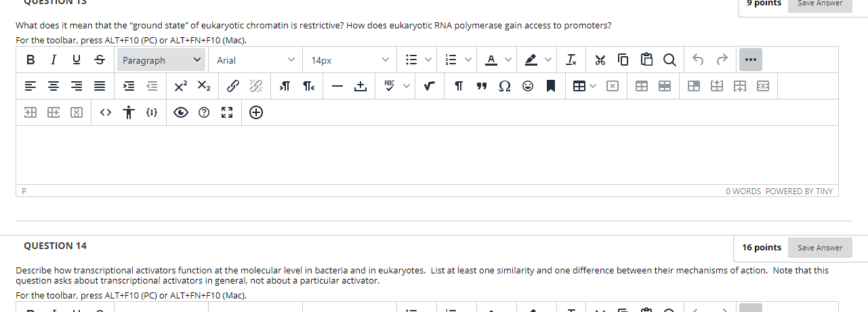
Task: Expand the numbered list style arrow
Action: point(468,60)
